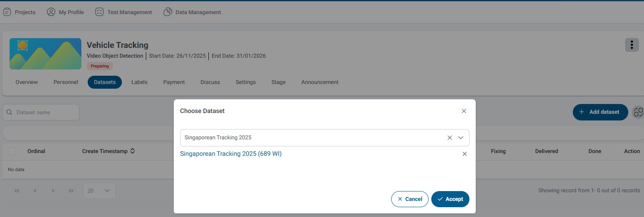The image size is (644, 217).
Task: Open the page size dropdown showing 20
Action: pos(99,191)
